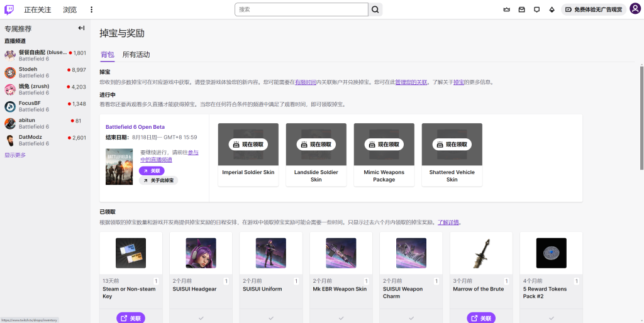Image resolution: width=644 pixels, height=323 pixels.
Task: Open the 管理您的关联 link
Action: [411, 82]
